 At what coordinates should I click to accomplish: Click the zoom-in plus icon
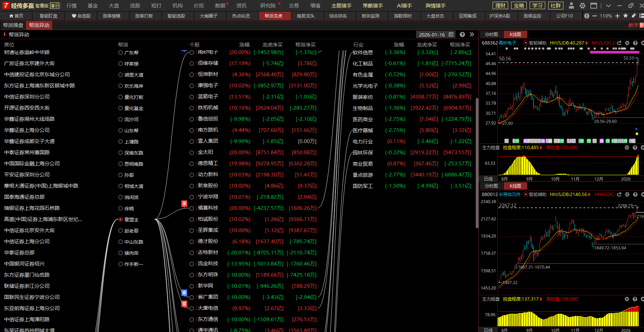pyautogui.click(x=617, y=16)
